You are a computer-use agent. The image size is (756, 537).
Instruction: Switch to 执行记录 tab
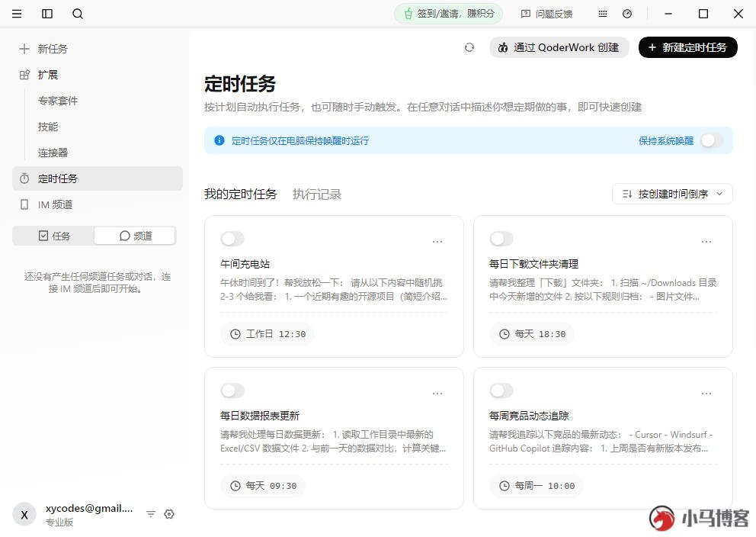317,194
